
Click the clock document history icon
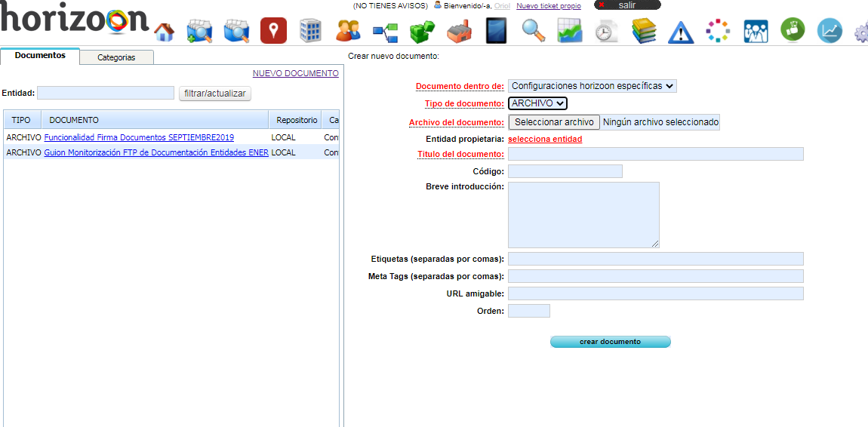pos(608,32)
